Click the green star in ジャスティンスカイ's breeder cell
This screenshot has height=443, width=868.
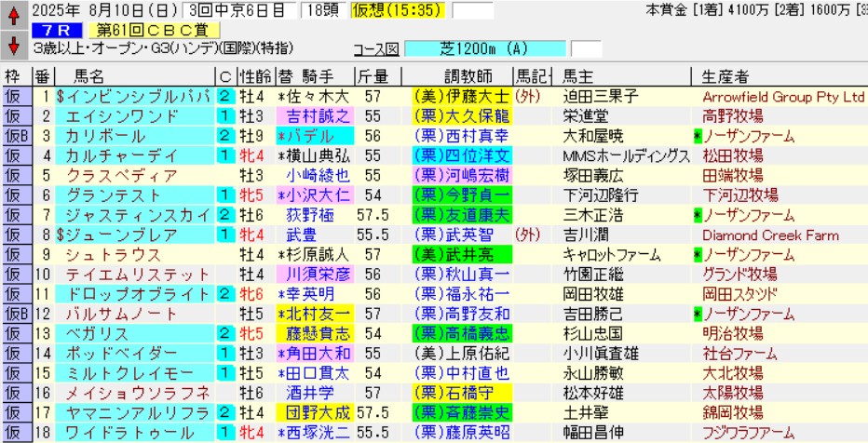697,214
